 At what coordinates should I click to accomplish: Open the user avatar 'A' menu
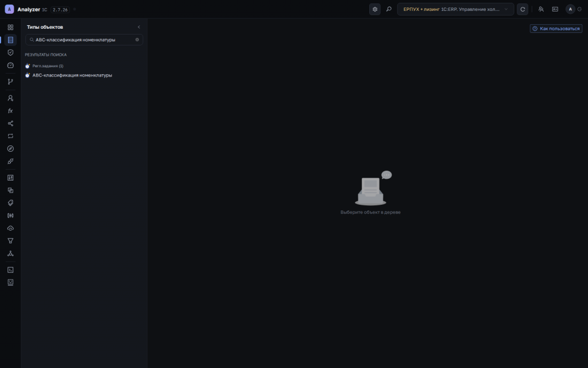click(x=570, y=9)
